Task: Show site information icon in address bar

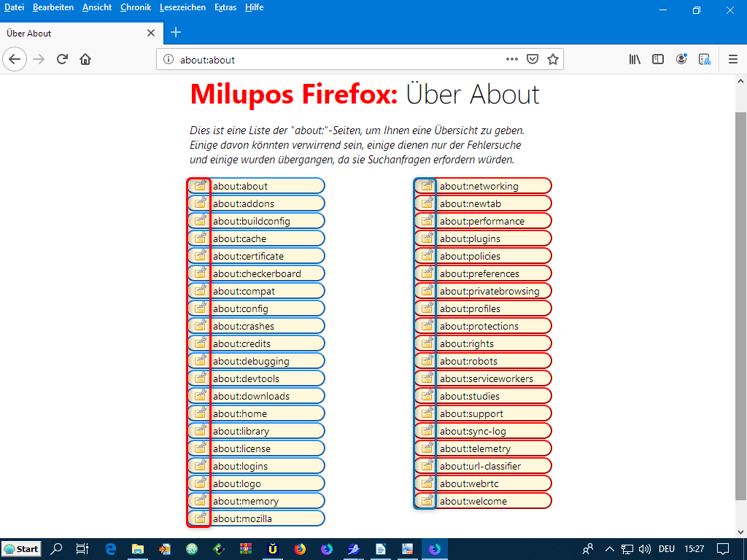Action: [x=169, y=60]
